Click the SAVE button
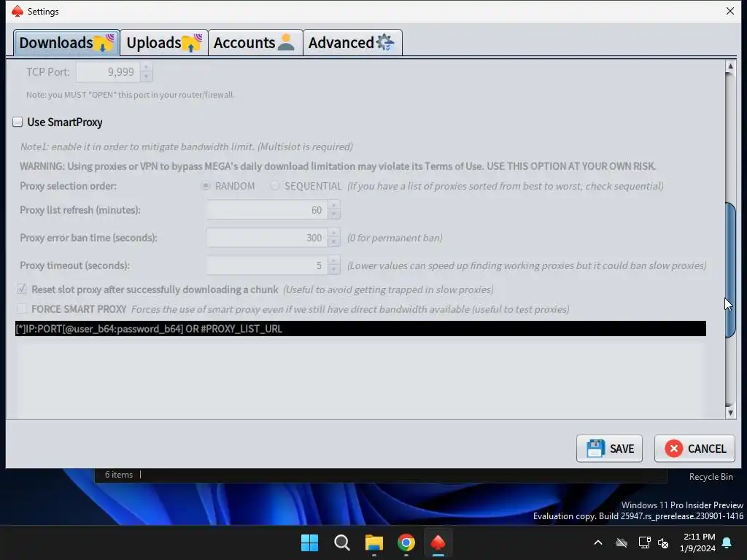 click(x=609, y=448)
